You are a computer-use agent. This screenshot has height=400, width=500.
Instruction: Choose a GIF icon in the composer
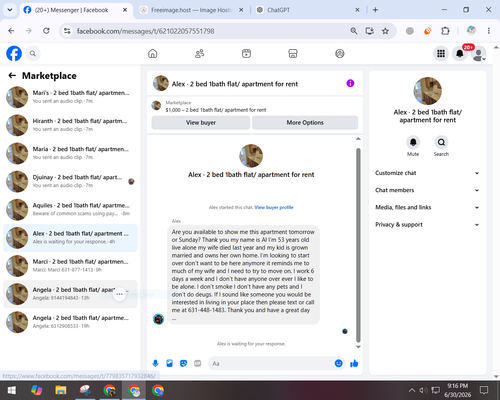click(198, 363)
